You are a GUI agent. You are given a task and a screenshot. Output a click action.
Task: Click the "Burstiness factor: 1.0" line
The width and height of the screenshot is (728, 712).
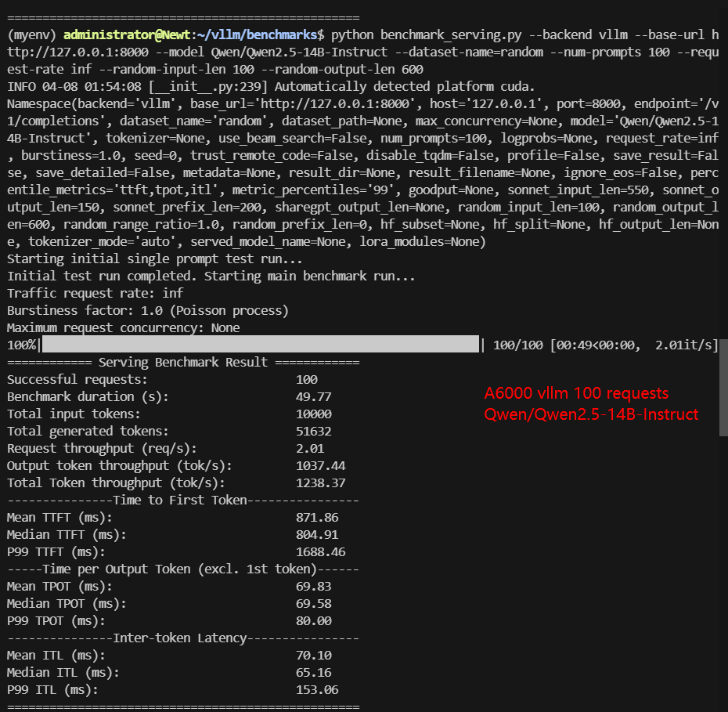coord(148,311)
